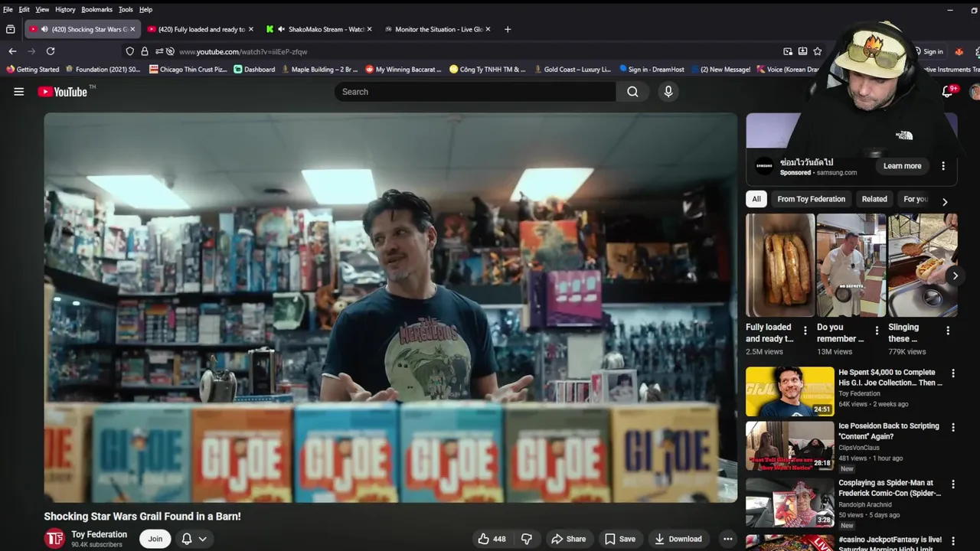Open Gold Coast Luxury bookmark

pyautogui.click(x=570, y=69)
